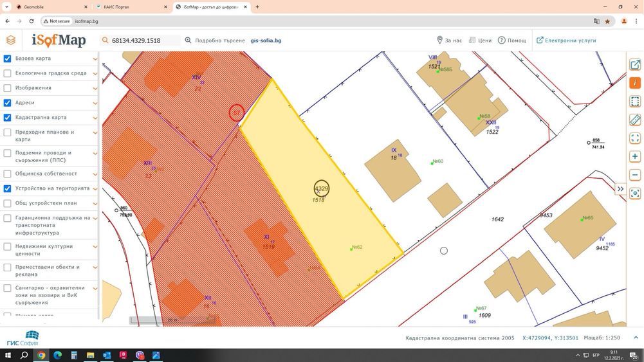Viewport: 644px width, 362px height.
Task: Zoom out with the minus button
Action: [x=635, y=175]
